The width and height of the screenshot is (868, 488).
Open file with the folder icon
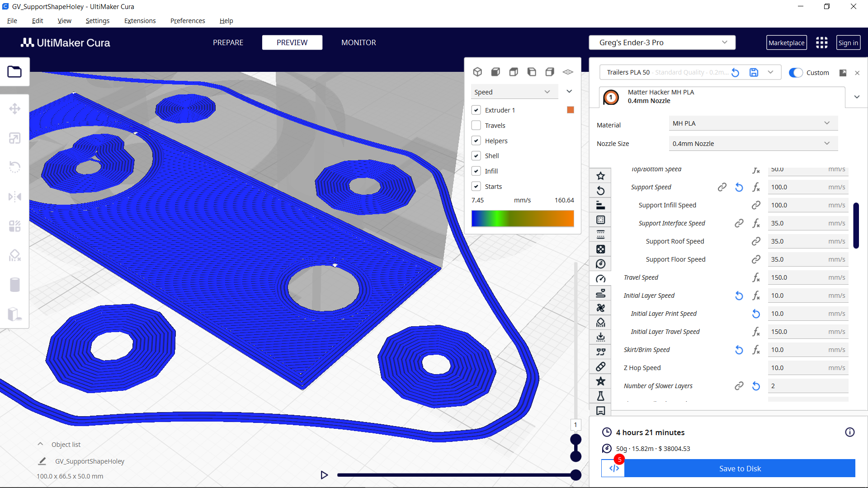click(x=14, y=71)
